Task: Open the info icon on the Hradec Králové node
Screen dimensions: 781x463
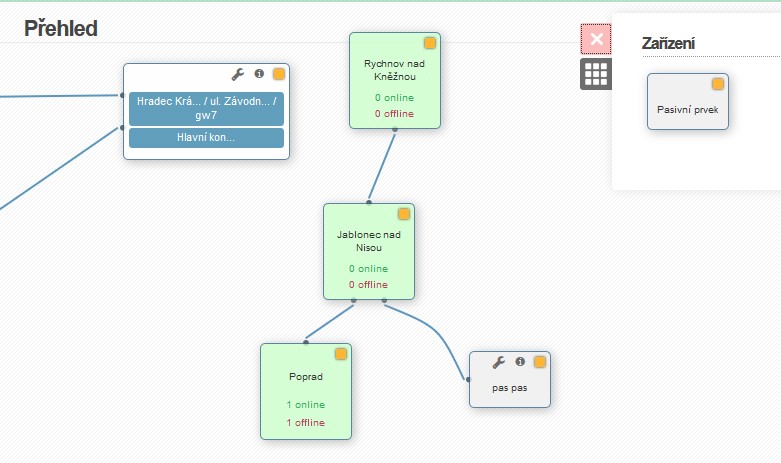Action: [x=259, y=74]
